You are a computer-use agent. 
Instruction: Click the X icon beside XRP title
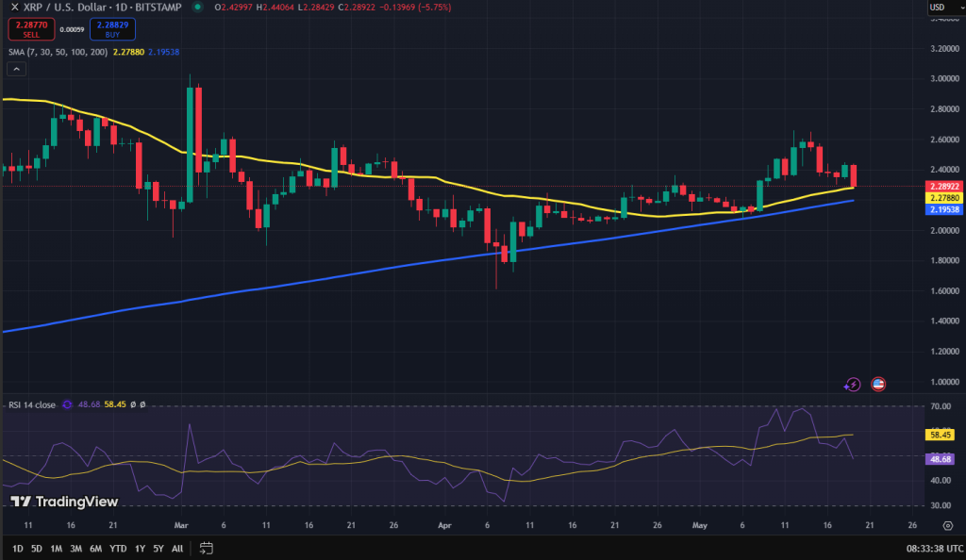(x=15, y=8)
